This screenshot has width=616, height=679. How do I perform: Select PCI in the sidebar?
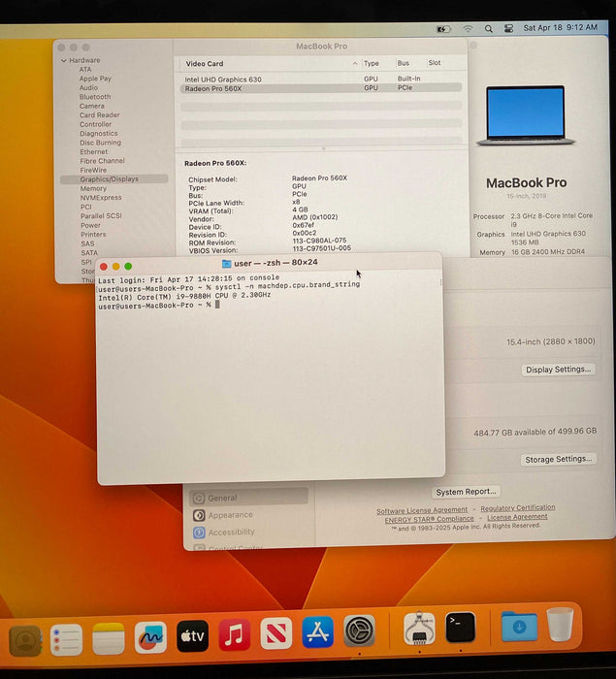coord(85,207)
